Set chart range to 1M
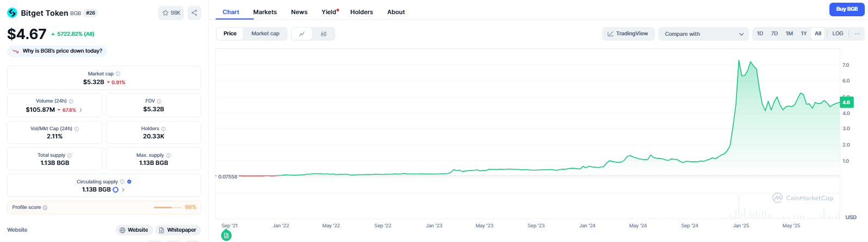This screenshot has height=242, width=868. (x=789, y=34)
